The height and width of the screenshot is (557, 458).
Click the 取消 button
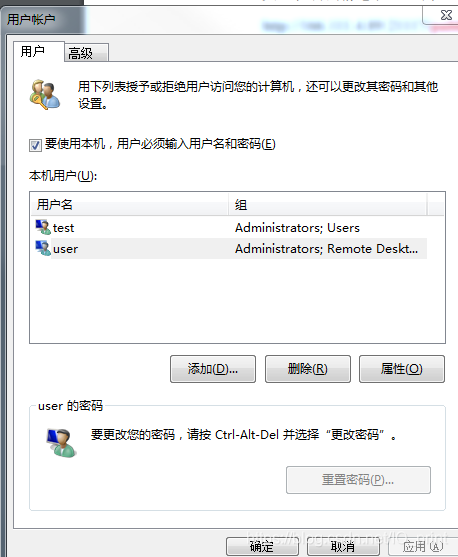[x=343, y=547]
